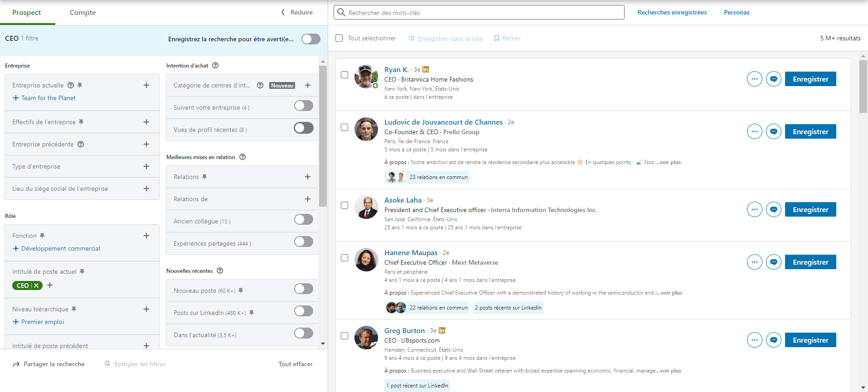This screenshot has height=392, width=868.
Task: Click the Partager la recherche share icon
Action: click(16, 364)
